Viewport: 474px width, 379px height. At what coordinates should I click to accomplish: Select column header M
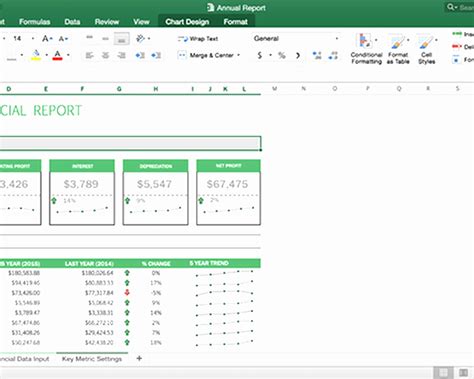pos(274,89)
